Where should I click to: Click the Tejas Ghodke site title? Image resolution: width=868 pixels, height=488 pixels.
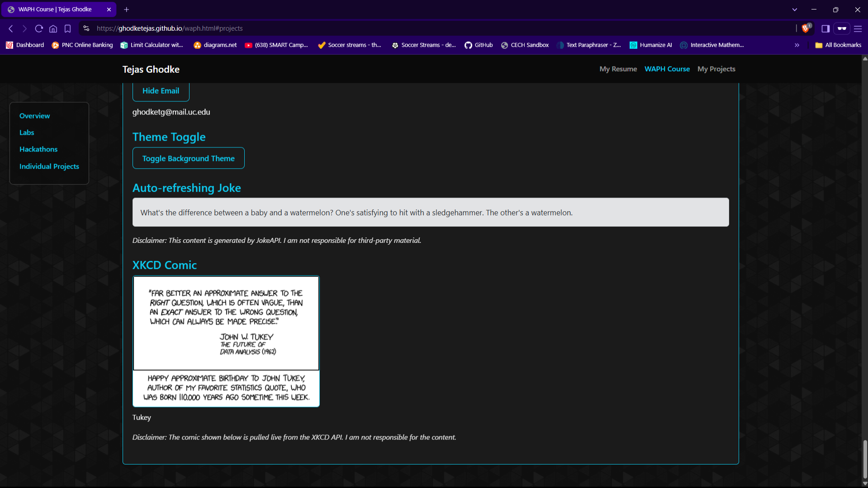click(151, 70)
